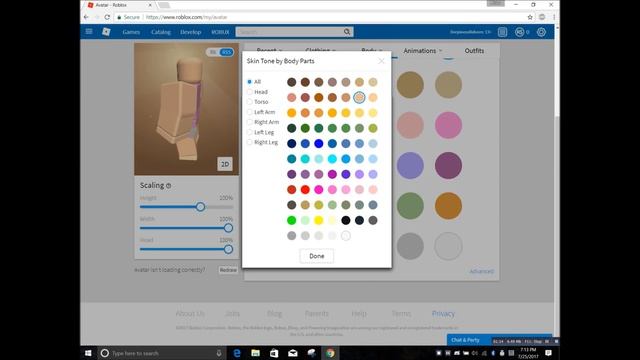Switch to Chrome in the taskbar
This screenshot has width=640, height=360.
point(330,353)
